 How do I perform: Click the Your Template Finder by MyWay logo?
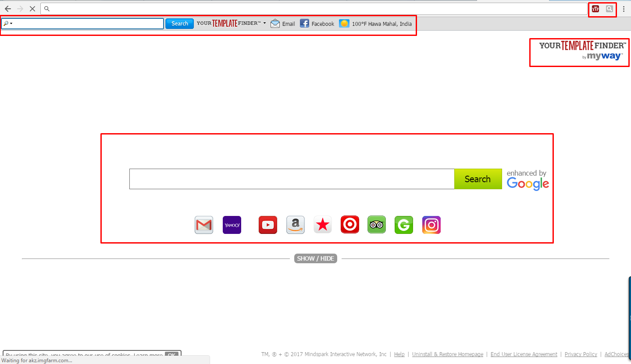point(582,51)
